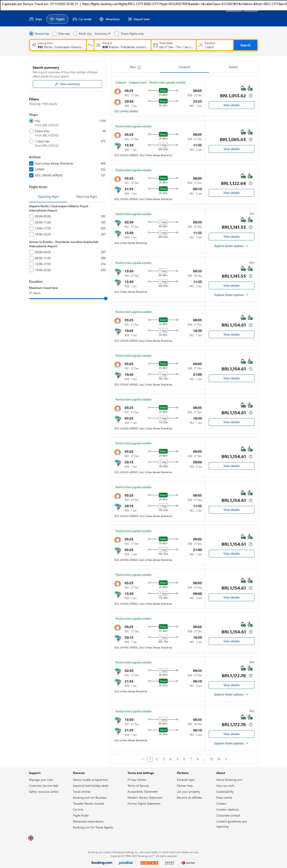Click the checked baggage icon on the BRL1,085.63 flight
The image size is (287, 868).
coord(250,132)
